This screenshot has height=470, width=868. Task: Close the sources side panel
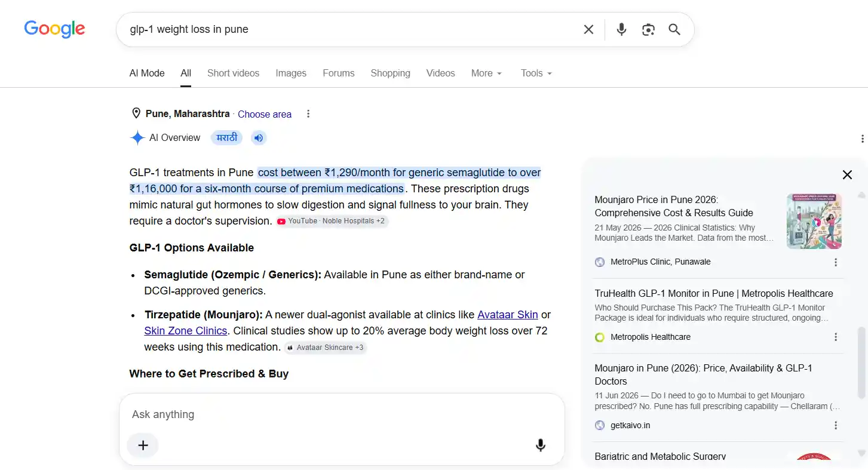tap(847, 174)
